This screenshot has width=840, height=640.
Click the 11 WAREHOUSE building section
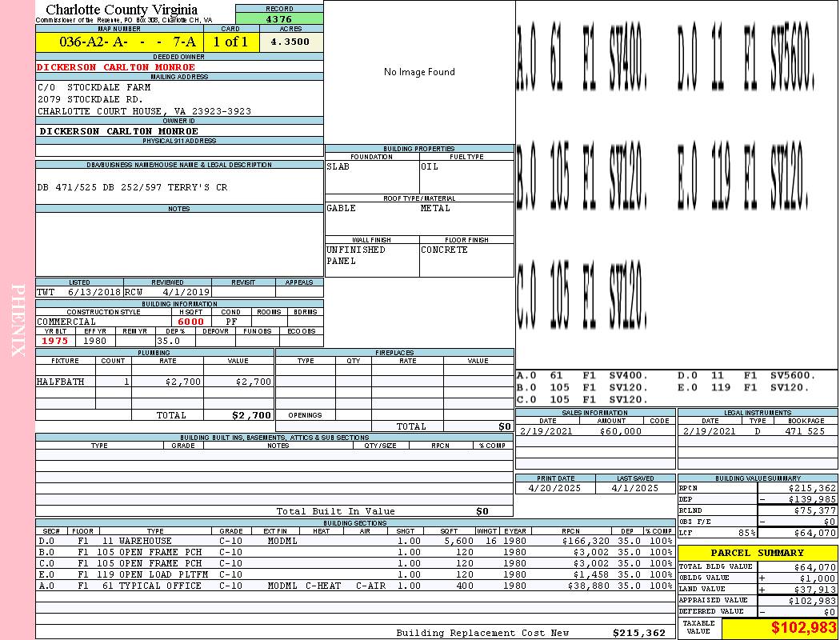pyautogui.click(x=137, y=542)
